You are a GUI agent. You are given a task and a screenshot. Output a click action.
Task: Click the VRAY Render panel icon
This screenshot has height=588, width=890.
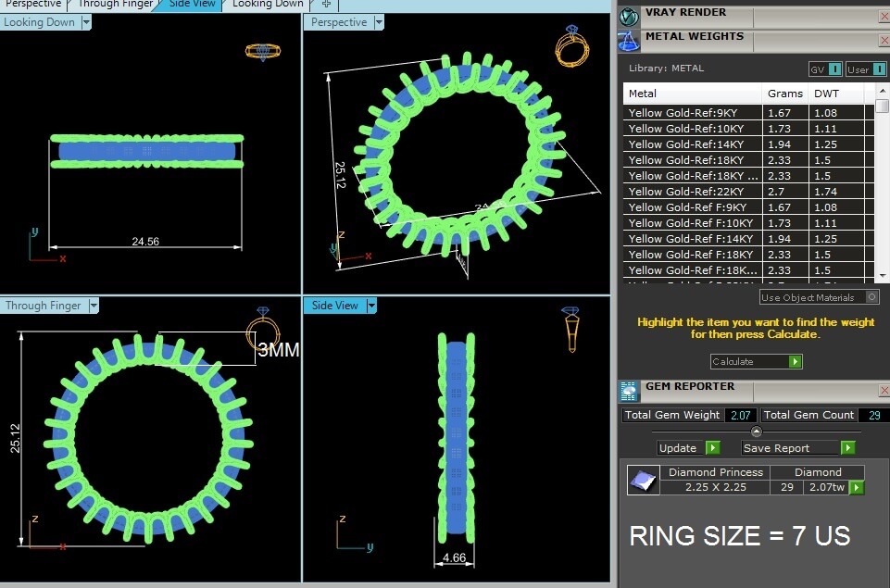pos(630,17)
